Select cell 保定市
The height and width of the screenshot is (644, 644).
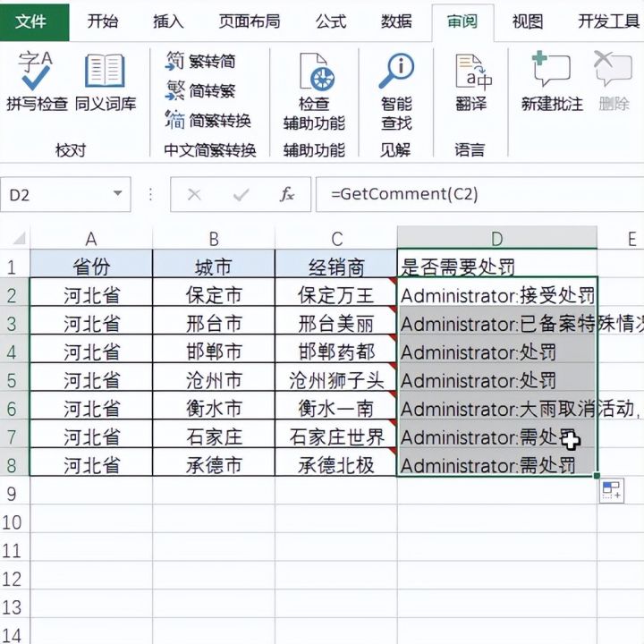click(x=214, y=292)
